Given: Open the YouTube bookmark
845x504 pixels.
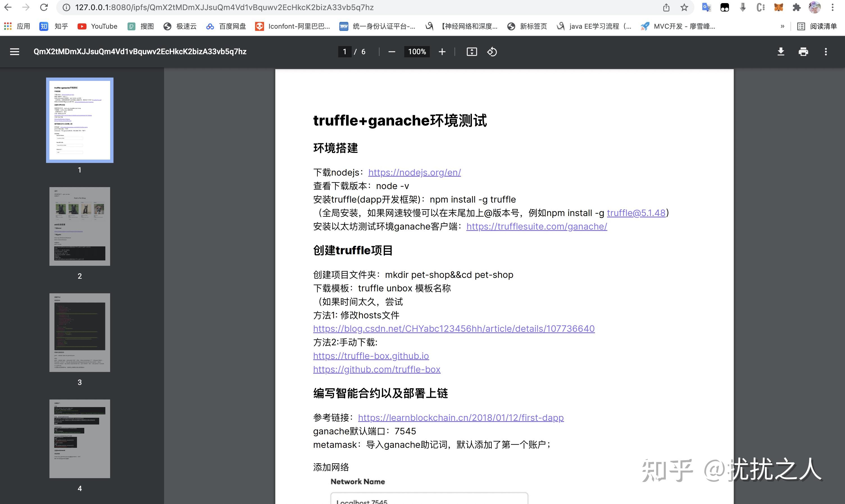Looking at the screenshot, I should point(97,26).
